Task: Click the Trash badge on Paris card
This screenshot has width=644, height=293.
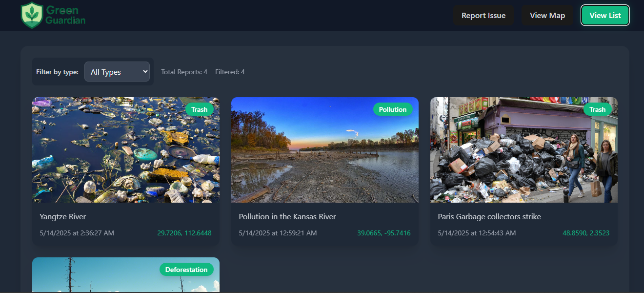Action: click(x=597, y=109)
